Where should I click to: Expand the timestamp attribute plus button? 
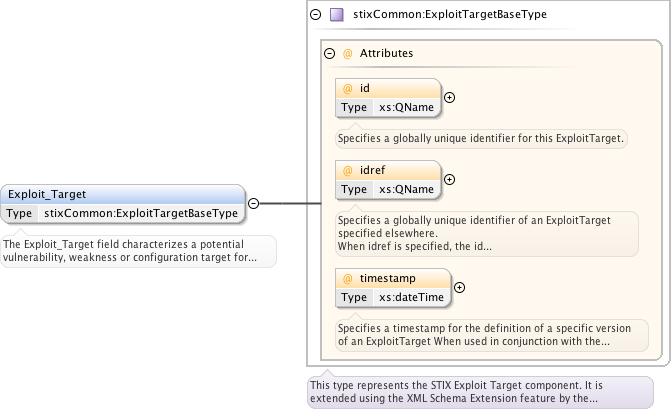click(459, 288)
